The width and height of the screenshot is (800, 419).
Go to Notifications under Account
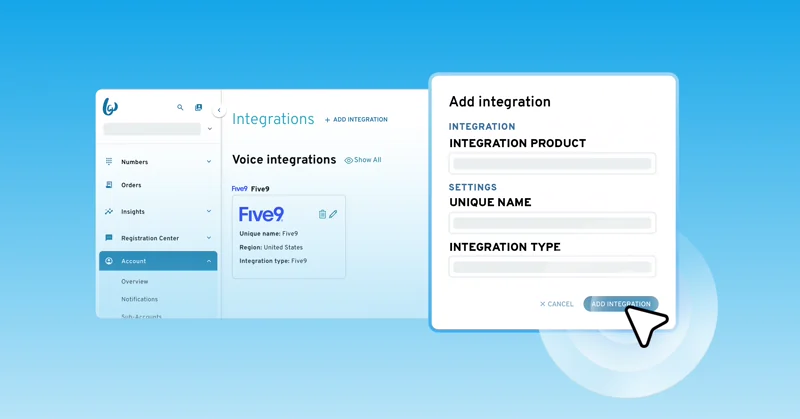[x=139, y=299]
